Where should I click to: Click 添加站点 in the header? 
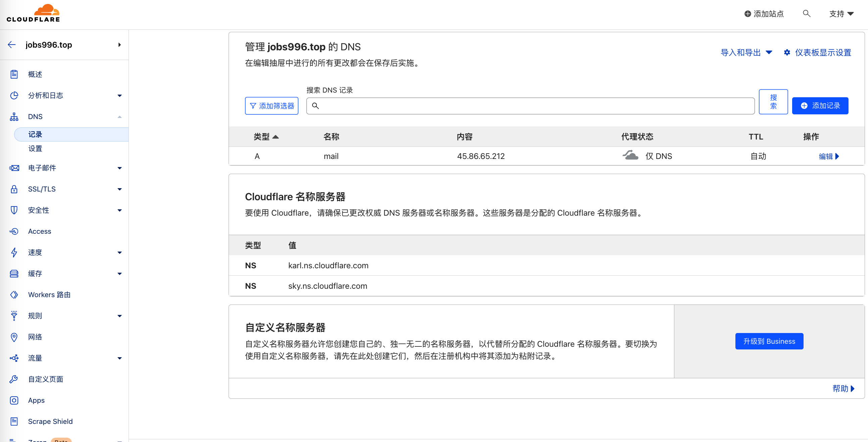(764, 14)
